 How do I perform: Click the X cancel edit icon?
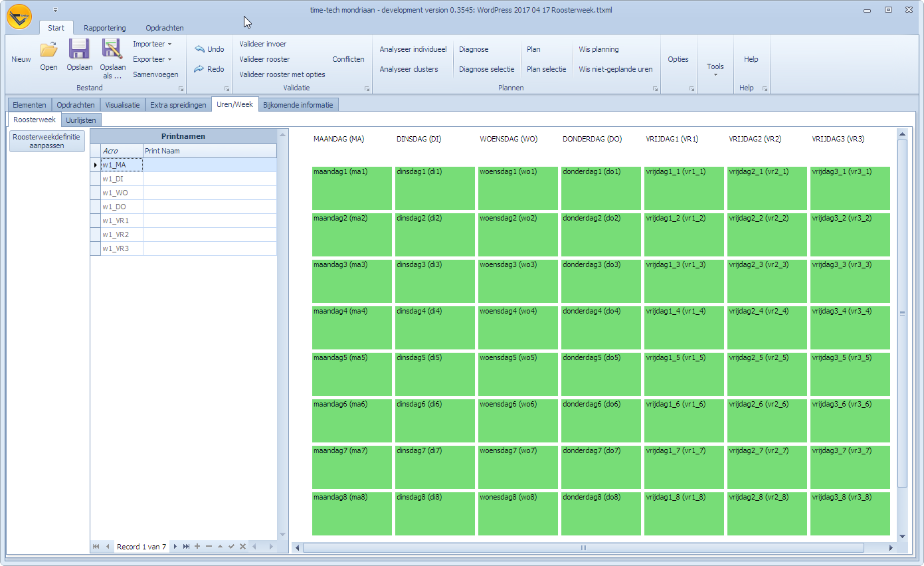[242, 547]
